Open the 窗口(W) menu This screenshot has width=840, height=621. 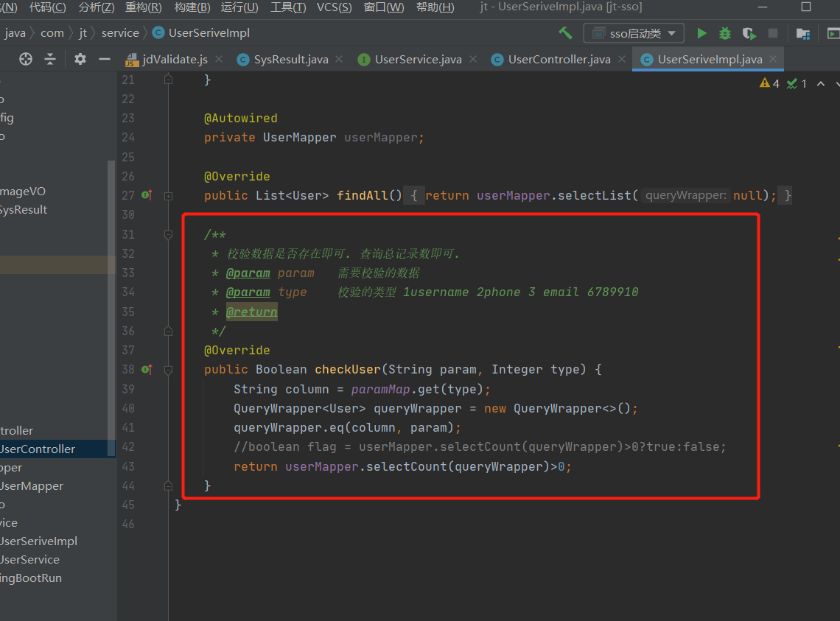coord(384,7)
